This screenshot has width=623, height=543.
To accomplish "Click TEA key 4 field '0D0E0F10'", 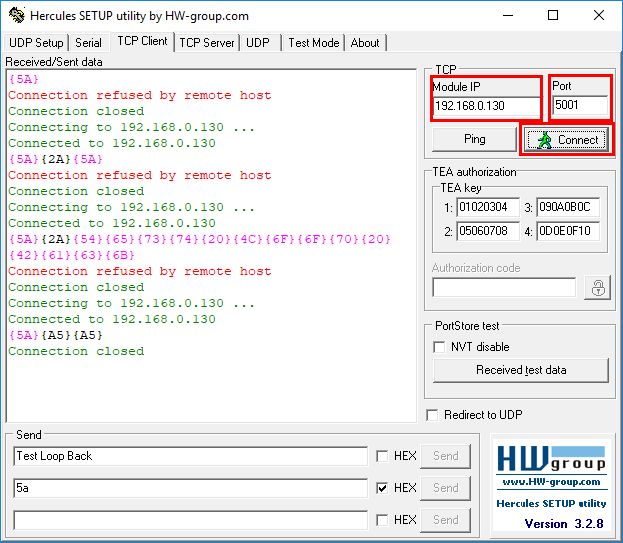I will [x=568, y=231].
